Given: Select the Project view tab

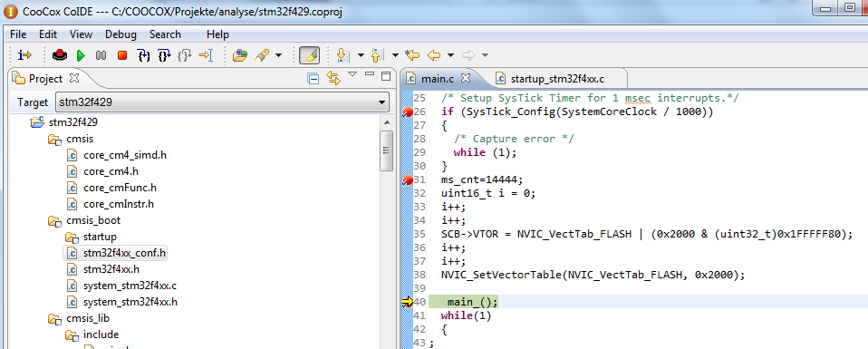Looking at the screenshot, I should pyautogui.click(x=46, y=79).
